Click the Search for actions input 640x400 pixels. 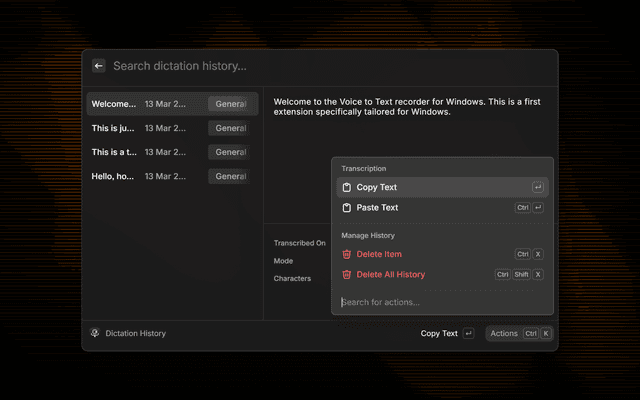click(x=440, y=302)
